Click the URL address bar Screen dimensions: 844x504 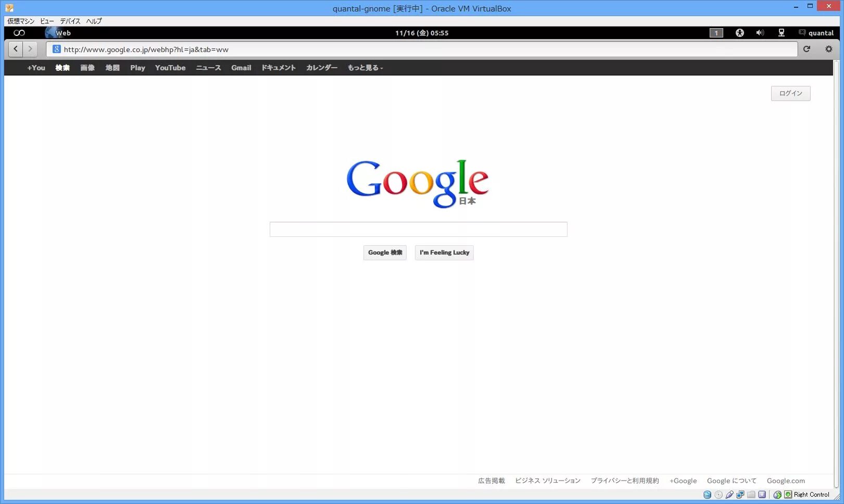point(422,49)
